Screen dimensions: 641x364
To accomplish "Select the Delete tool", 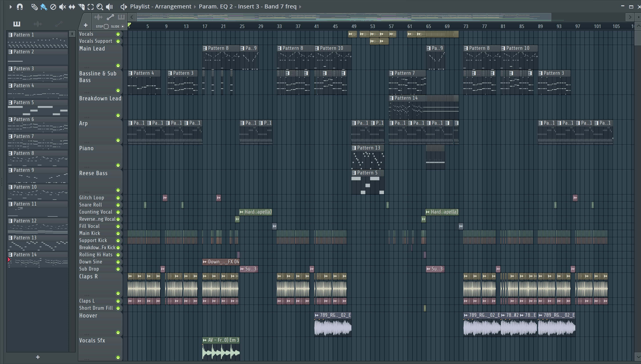I will click(53, 7).
